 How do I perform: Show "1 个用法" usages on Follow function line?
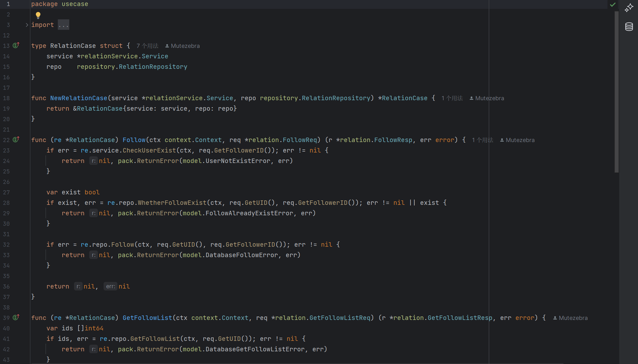point(482,140)
